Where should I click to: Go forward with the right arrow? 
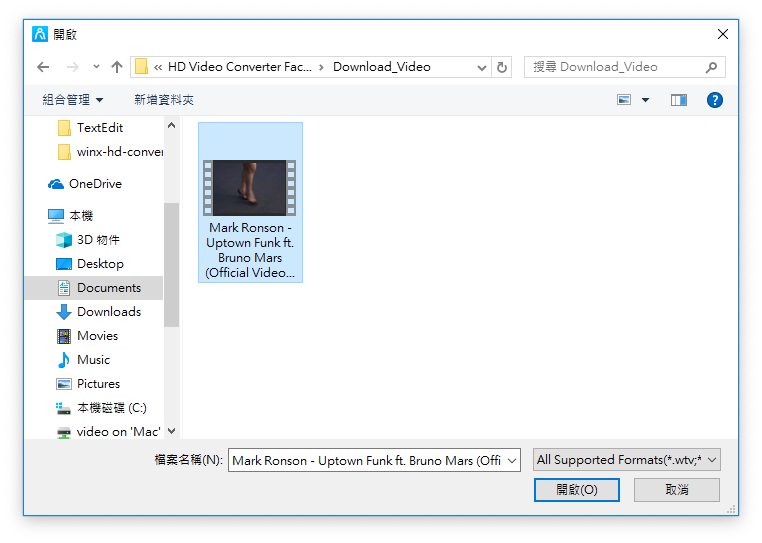point(72,67)
